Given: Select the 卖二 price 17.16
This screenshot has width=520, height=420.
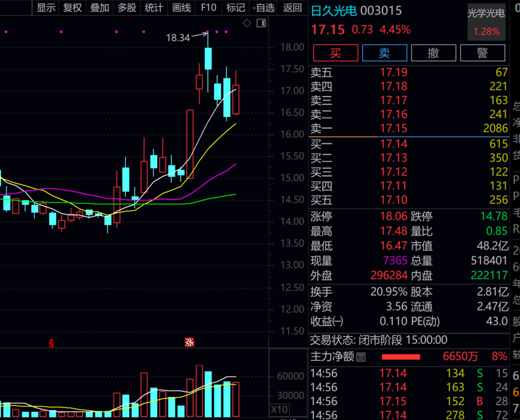Looking at the screenshot, I should tap(394, 114).
